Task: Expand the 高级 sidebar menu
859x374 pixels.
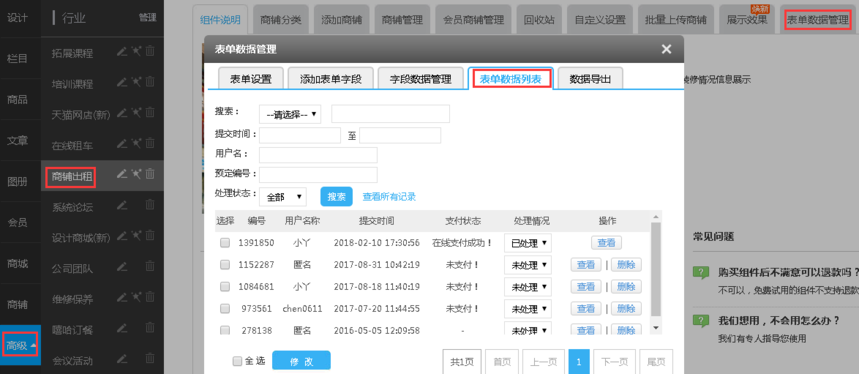Action: tap(21, 346)
